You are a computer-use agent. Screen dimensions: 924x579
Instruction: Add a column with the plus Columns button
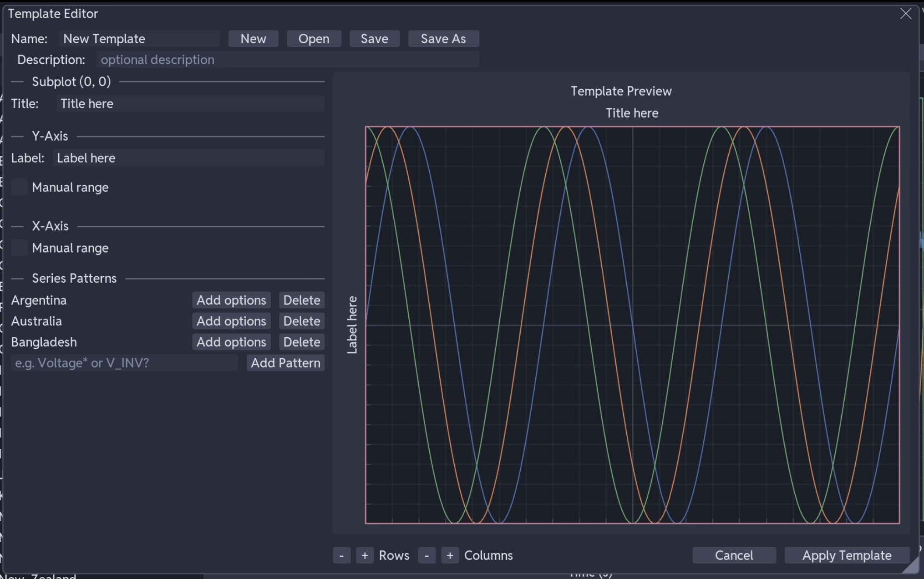[x=450, y=555]
